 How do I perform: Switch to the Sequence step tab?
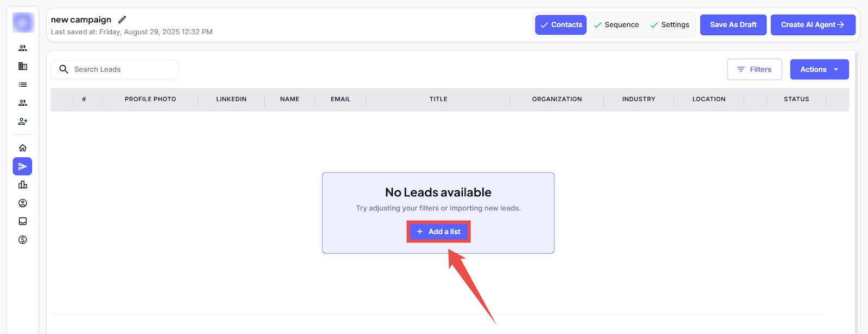(616, 25)
